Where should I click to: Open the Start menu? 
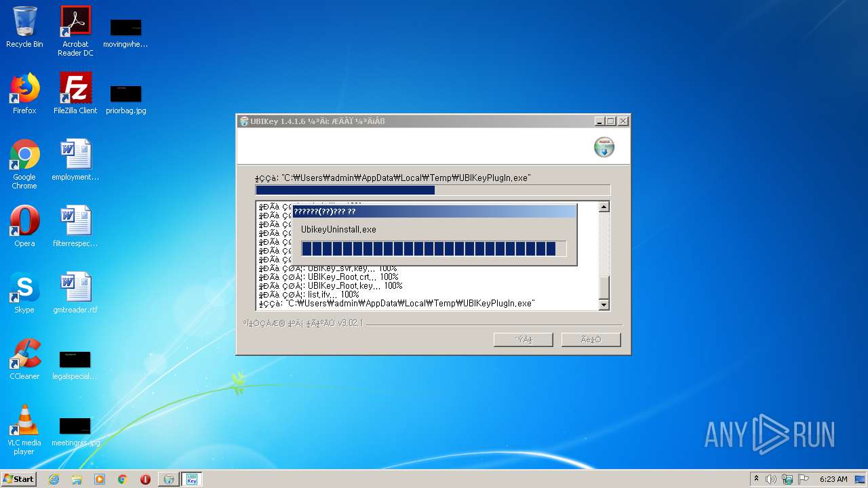pos(19,479)
